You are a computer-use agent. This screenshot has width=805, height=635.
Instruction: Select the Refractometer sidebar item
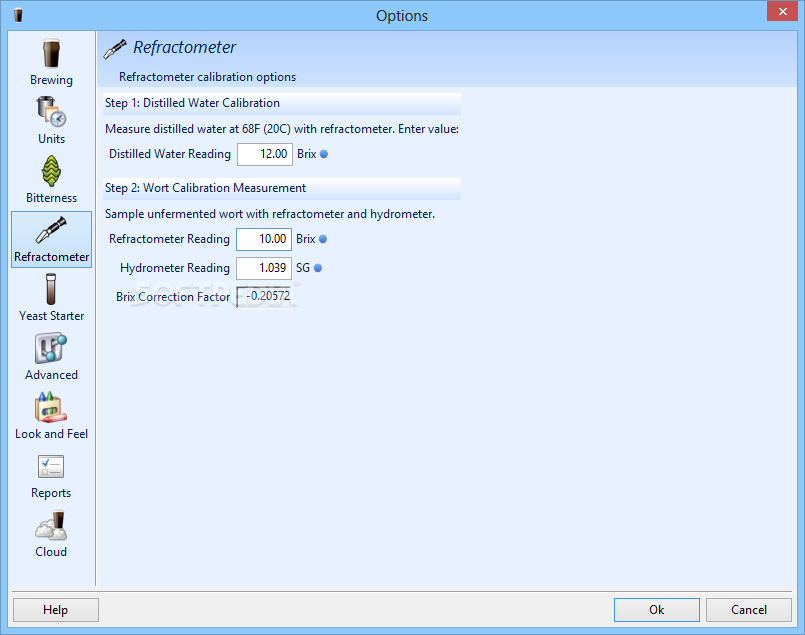click(51, 239)
